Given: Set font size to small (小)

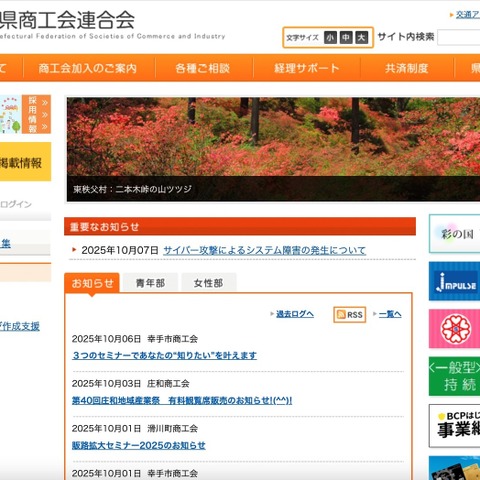Looking at the screenshot, I should 330,37.
